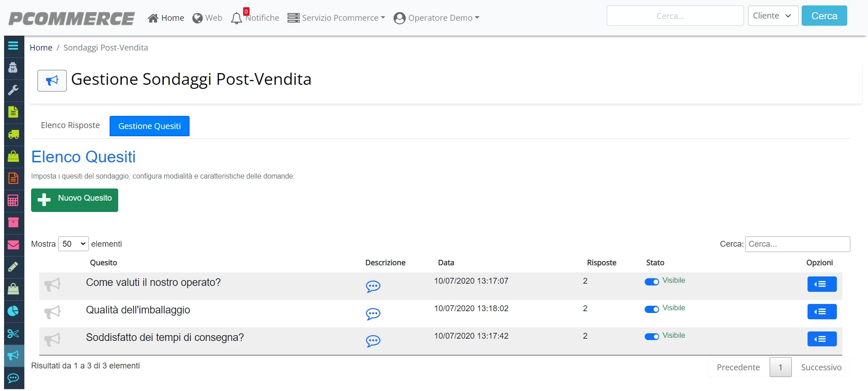868x391 pixels.
Task: Click the Home breadcrumb link
Action: [x=41, y=48]
